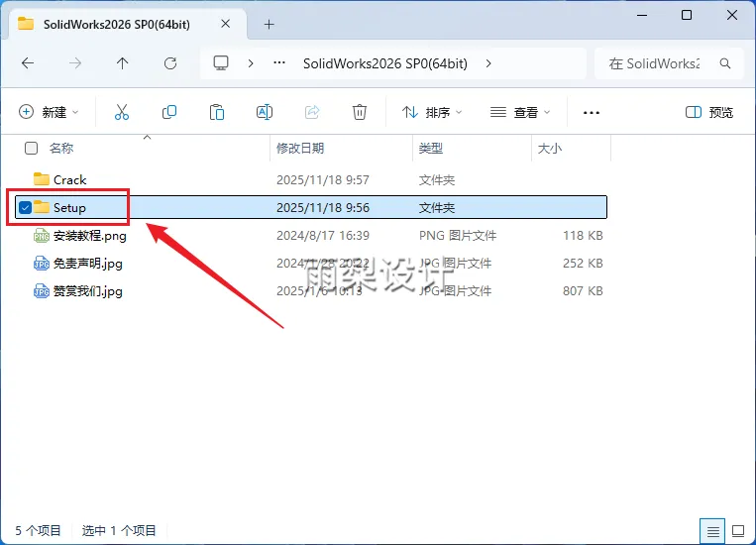Open the 排序 sort dropdown
The height and width of the screenshot is (545, 756).
pyautogui.click(x=432, y=112)
